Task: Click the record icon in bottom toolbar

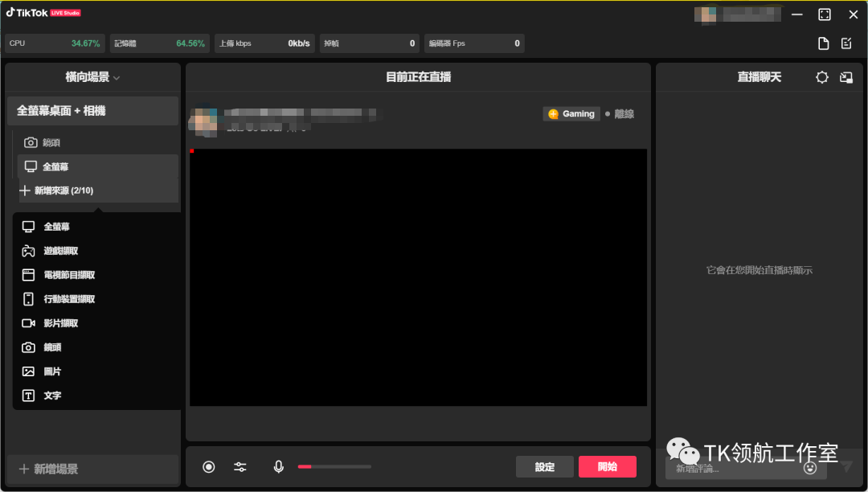Action: click(x=209, y=467)
